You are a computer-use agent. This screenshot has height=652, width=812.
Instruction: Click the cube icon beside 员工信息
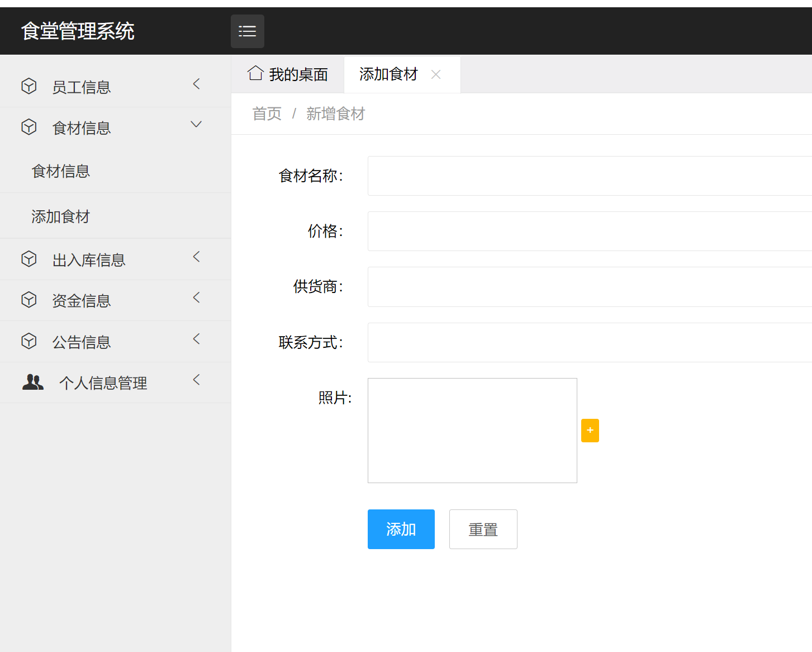(x=29, y=86)
